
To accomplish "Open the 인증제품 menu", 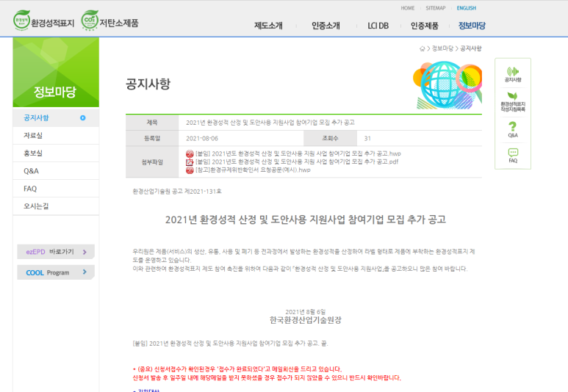I will [425, 26].
